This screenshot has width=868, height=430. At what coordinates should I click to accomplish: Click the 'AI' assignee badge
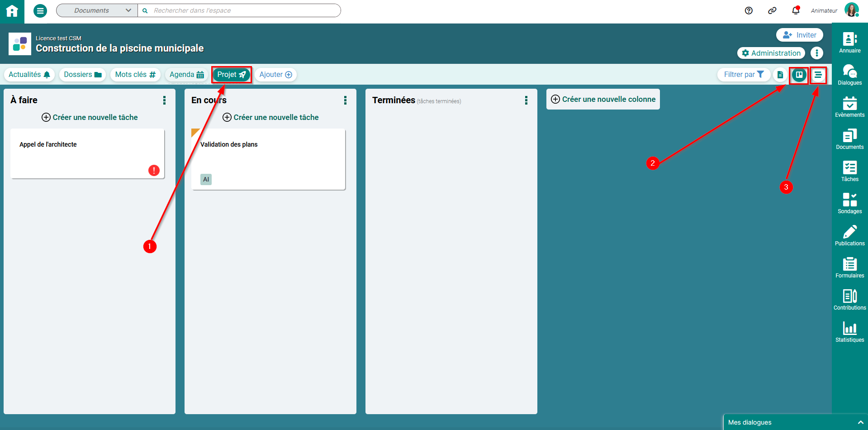click(x=206, y=179)
